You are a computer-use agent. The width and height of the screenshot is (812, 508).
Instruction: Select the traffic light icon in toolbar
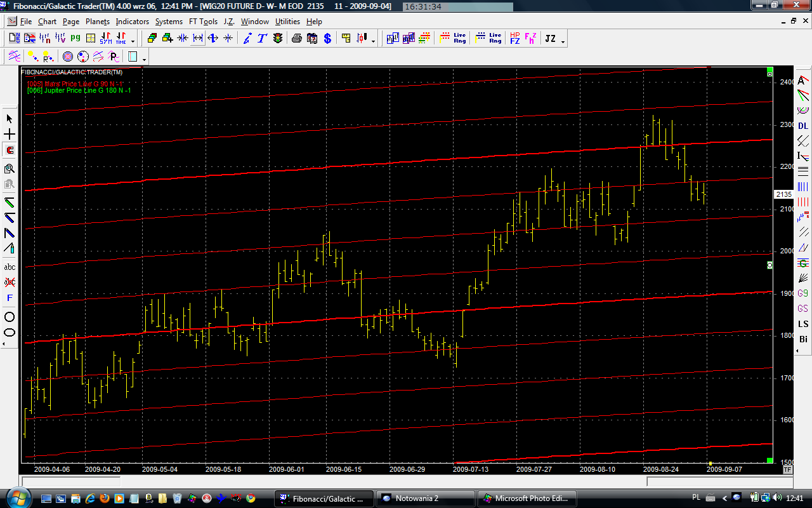pos(278,39)
